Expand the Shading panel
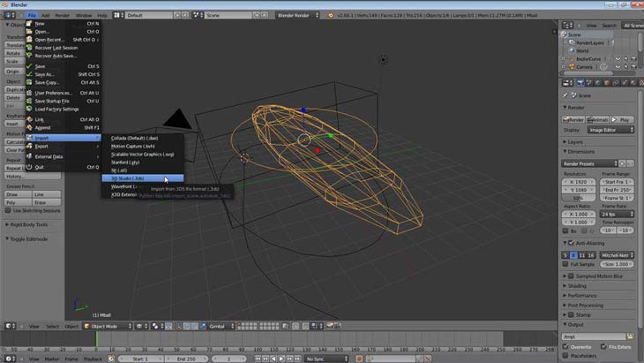Image resolution: width=644 pixels, height=363 pixels. (576, 285)
